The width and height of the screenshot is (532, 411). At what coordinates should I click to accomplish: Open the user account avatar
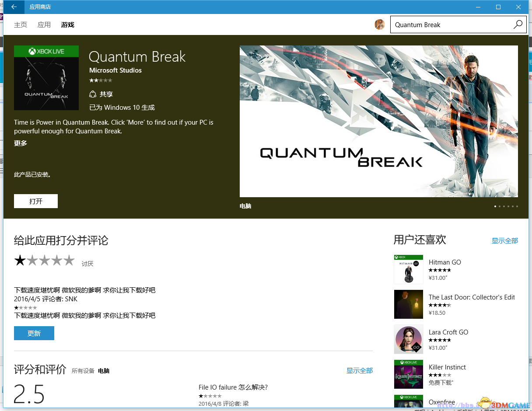click(380, 24)
